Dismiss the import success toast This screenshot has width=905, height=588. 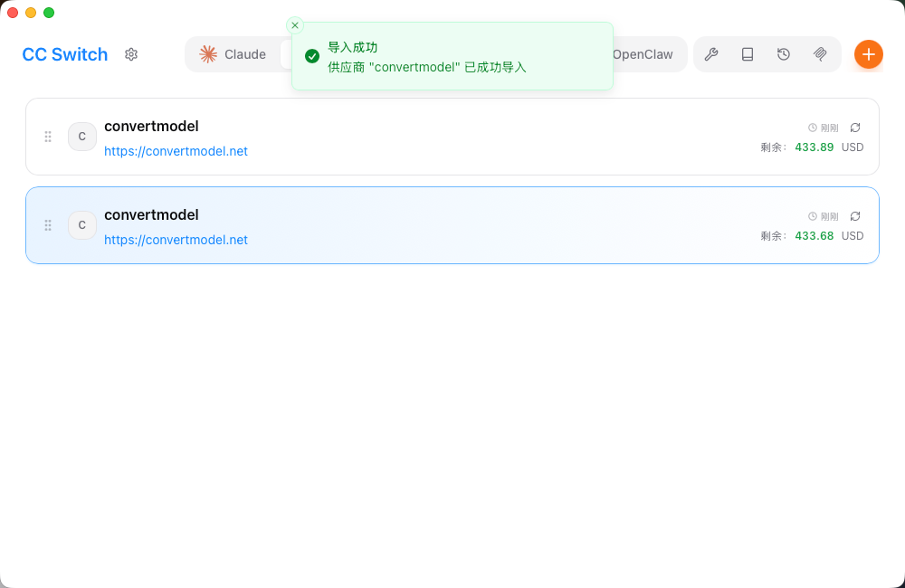tap(294, 25)
